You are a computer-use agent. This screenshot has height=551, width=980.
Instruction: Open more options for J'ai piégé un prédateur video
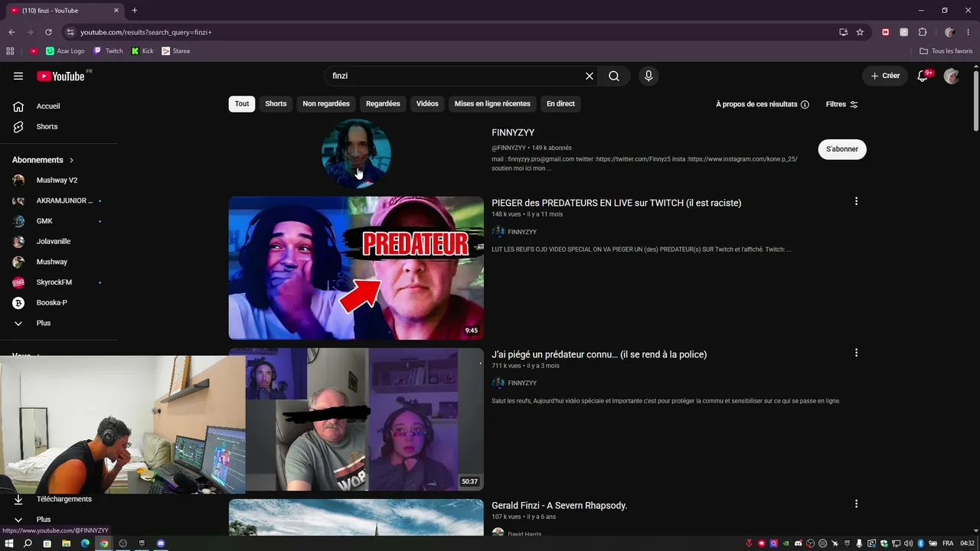856,353
